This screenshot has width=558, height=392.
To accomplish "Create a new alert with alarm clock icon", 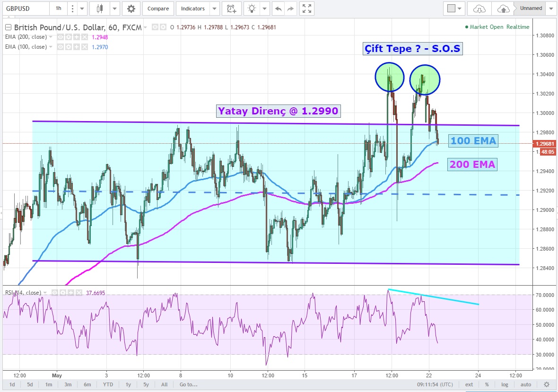I will pyautogui.click(x=231, y=9).
